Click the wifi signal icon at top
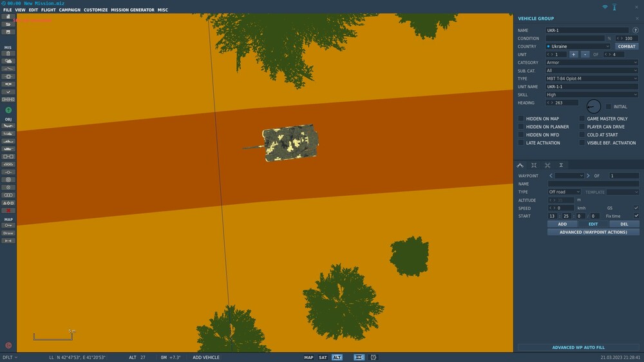The image size is (644, 362). (605, 7)
